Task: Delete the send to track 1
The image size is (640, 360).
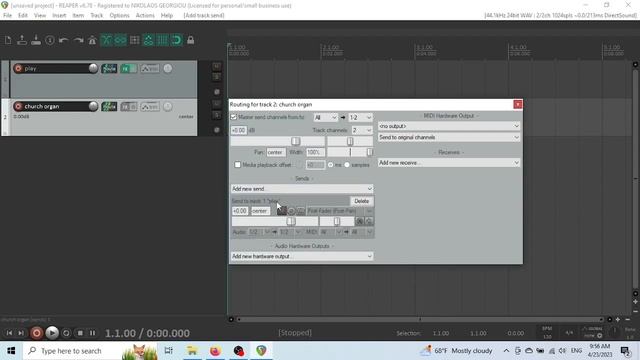Action: point(361,201)
